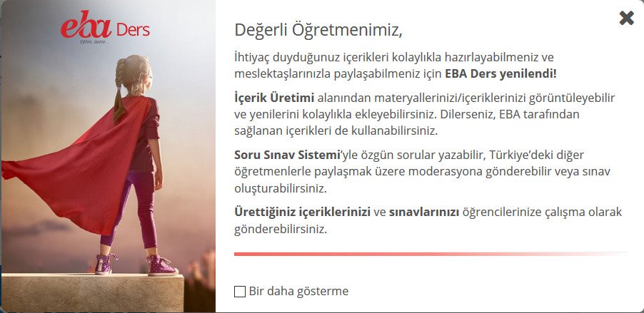Click the bold 'EBA Ders yenilendi!' text
The image size is (644, 313).
tap(500, 73)
